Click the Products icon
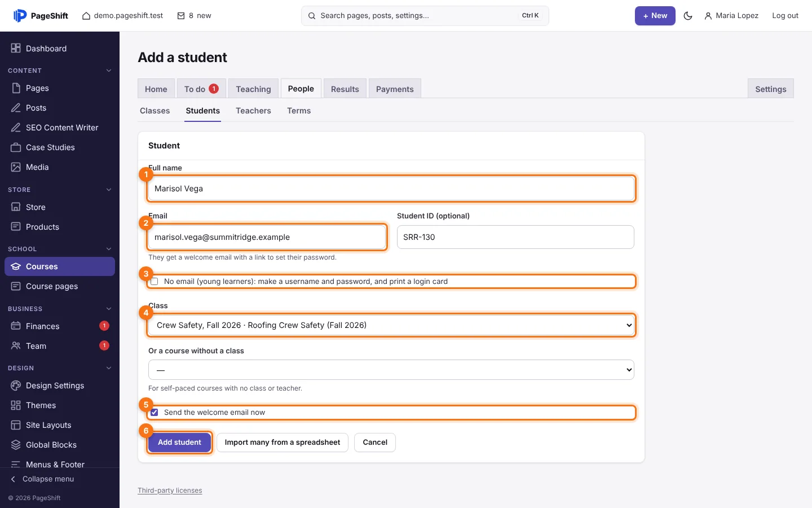The image size is (812, 508). coord(16,227)
